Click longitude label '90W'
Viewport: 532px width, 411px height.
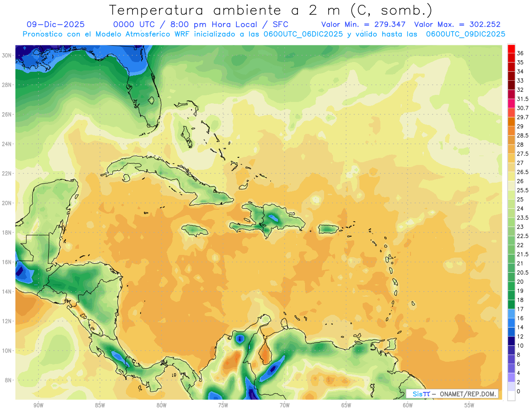(38, 406)
